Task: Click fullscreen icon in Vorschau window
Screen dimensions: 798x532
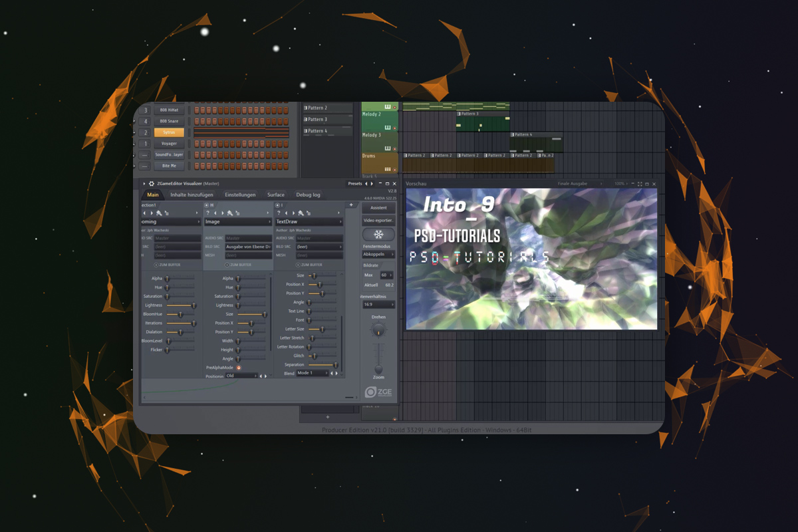Action: click(640, 184)
